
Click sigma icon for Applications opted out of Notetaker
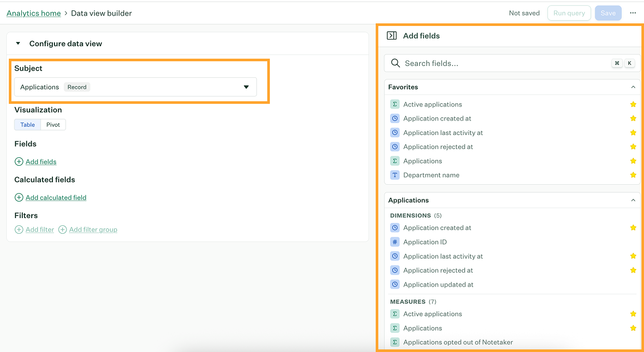pos(395,342)
